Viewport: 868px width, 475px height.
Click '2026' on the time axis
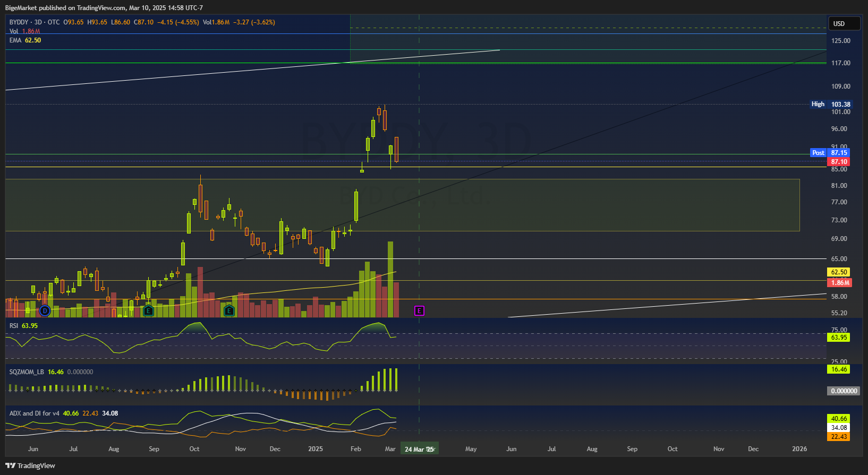click(x=799, y=449)
